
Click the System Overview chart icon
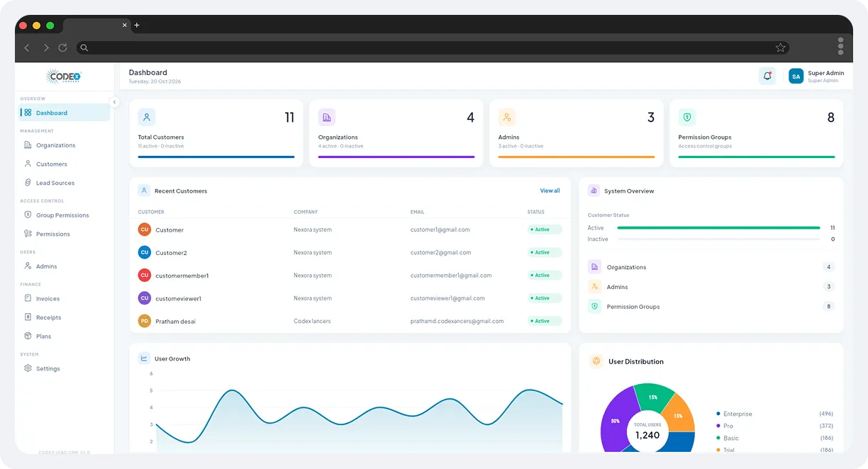tap(594, 191)
